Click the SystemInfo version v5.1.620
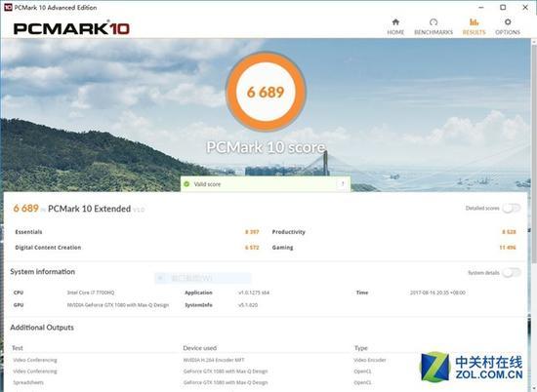The image size is (537, 392). coord(248,305)
